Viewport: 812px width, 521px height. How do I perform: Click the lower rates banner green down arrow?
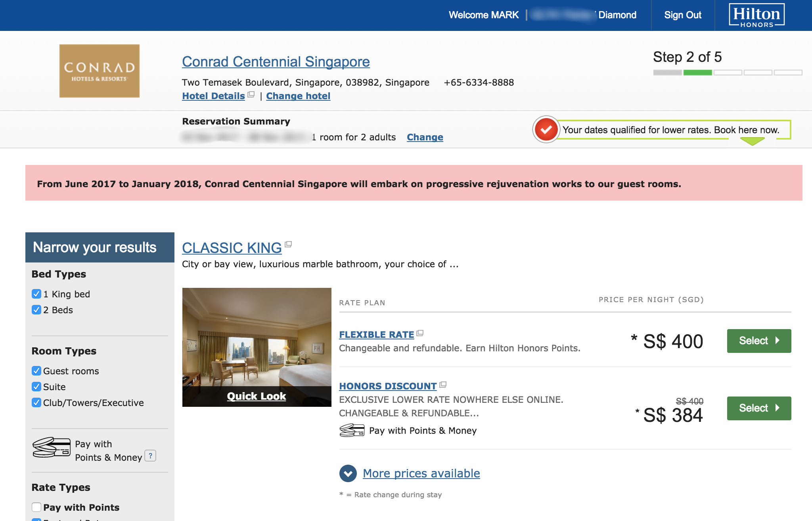pos(752,141)
